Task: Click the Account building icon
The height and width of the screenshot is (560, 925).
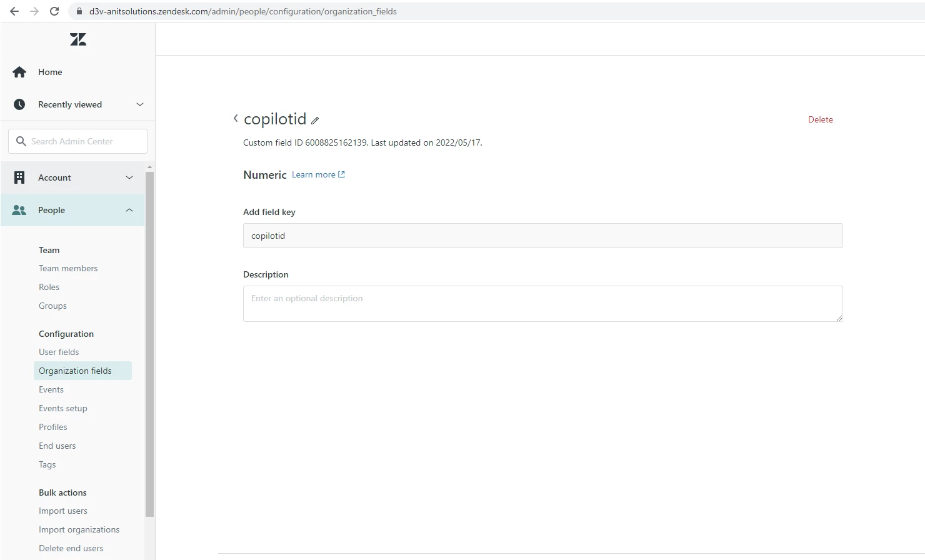Action: tap(19, 177)
